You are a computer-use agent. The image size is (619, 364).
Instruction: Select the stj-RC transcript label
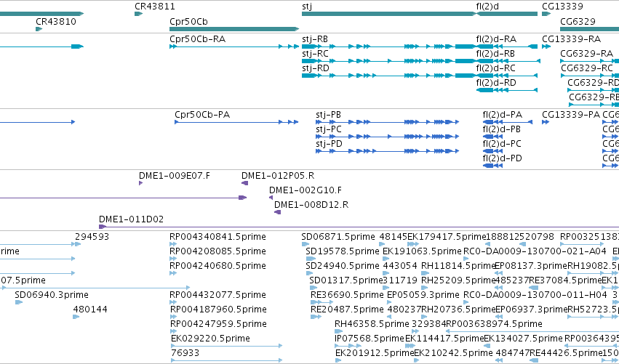point(315,54)
